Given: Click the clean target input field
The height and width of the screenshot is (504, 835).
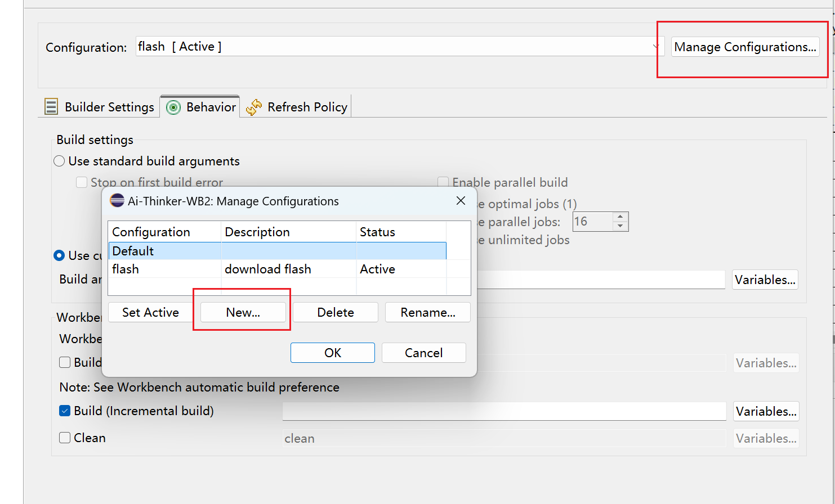Looking at the screenshot, I should [504, 438].
